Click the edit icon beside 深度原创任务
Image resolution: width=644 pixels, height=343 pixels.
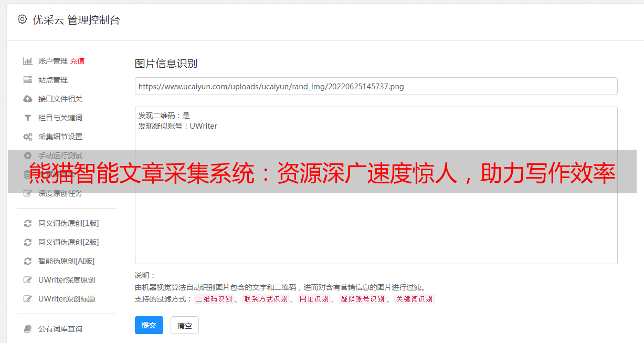click(28, 193)
